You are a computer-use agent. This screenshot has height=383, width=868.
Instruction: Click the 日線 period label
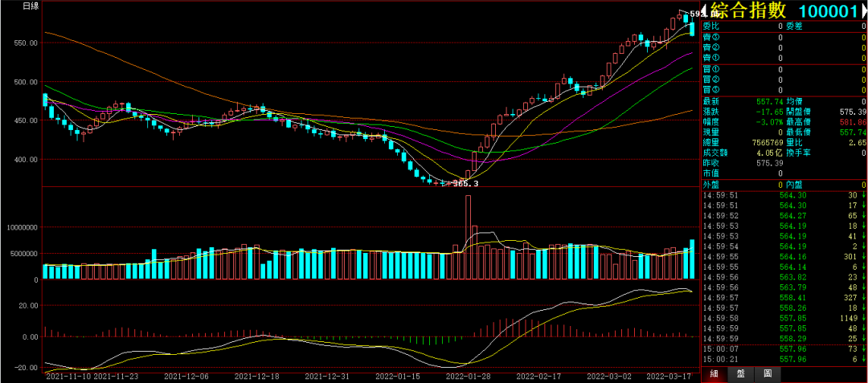(x=30, y=7)
